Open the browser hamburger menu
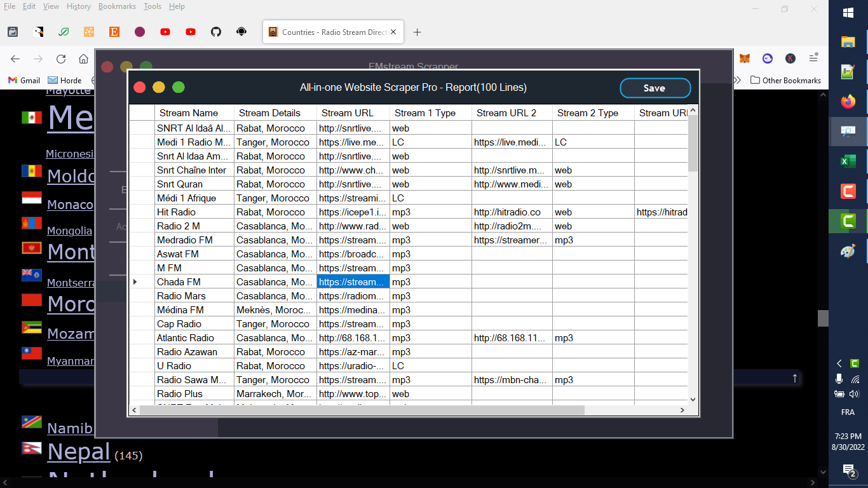This screenshot has width=868, height=488. coord(813,58)
